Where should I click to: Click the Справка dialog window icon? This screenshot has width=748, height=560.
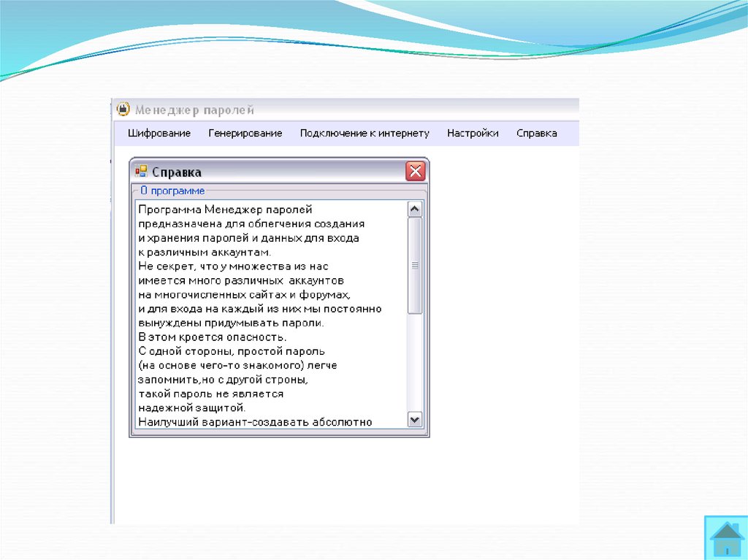(x=141, y=172)
